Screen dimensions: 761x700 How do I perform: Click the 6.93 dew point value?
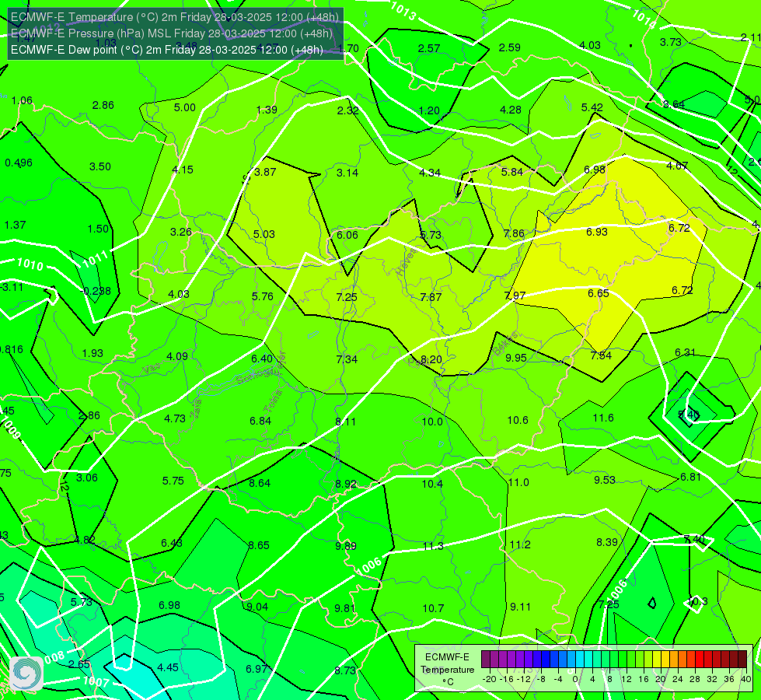[x=597, y=233]
